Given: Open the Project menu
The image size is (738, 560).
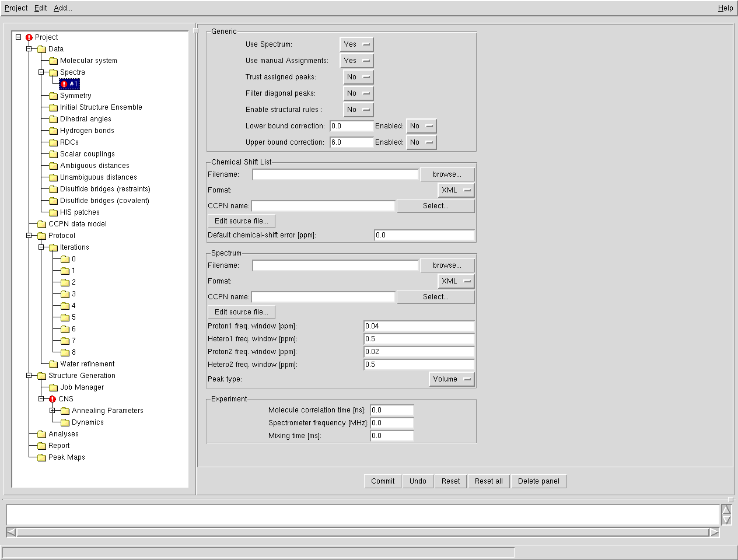Looking at the screenshot, I should [x=16, y=8].
